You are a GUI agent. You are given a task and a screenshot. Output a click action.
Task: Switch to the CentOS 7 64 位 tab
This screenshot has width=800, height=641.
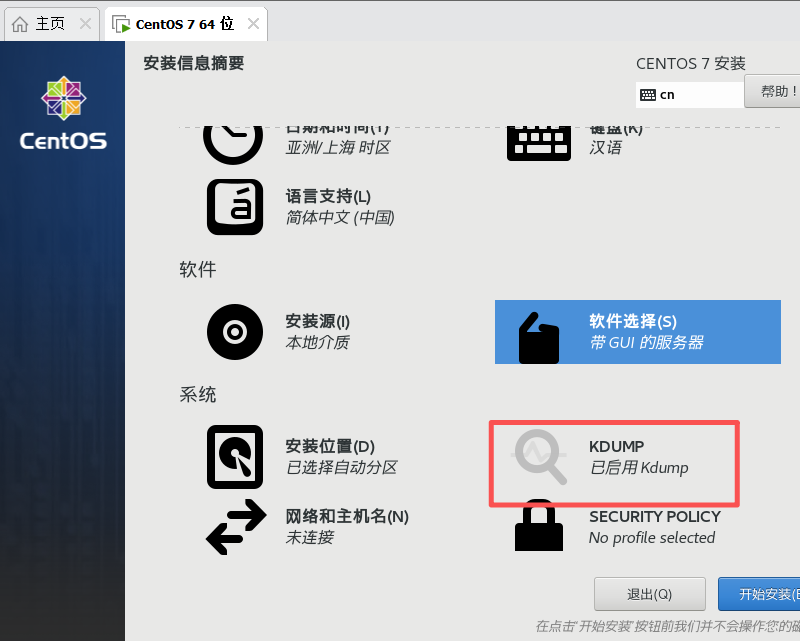186,23
